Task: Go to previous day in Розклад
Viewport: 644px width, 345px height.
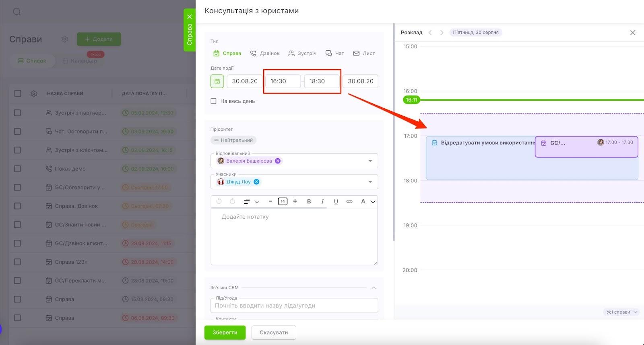Action: pos(430,33)
